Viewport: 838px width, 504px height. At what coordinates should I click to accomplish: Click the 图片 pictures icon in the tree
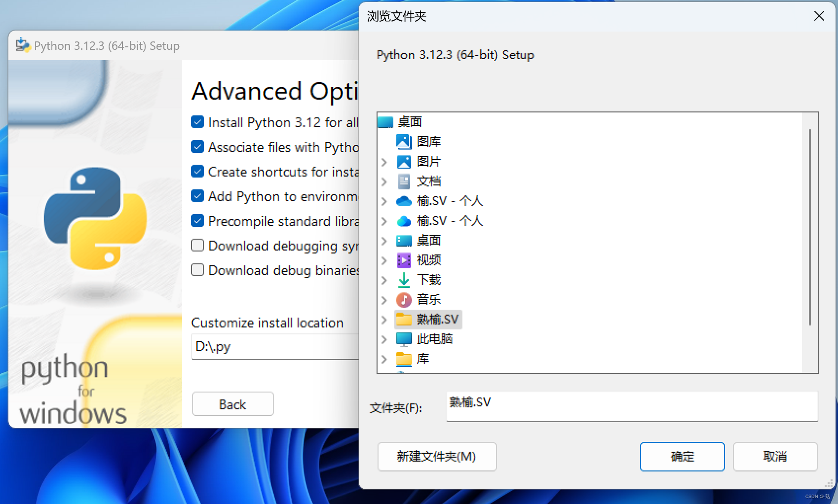point(404,162)
